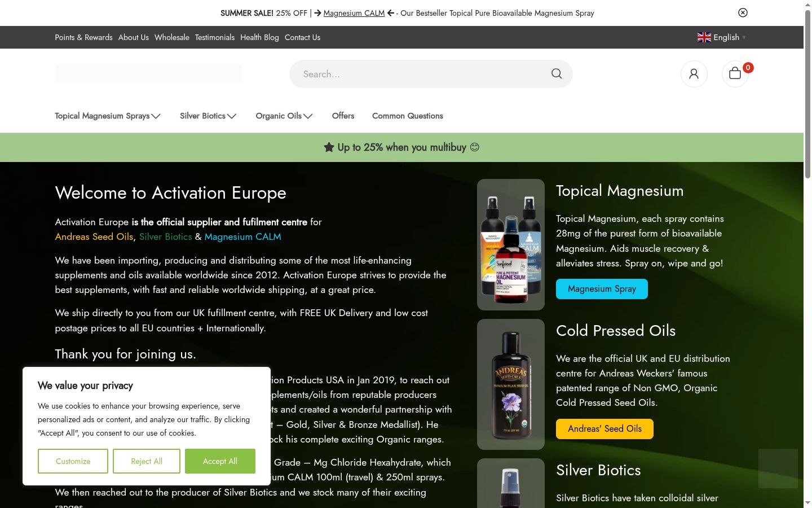Accept All cookies

[x=220, y=461]
